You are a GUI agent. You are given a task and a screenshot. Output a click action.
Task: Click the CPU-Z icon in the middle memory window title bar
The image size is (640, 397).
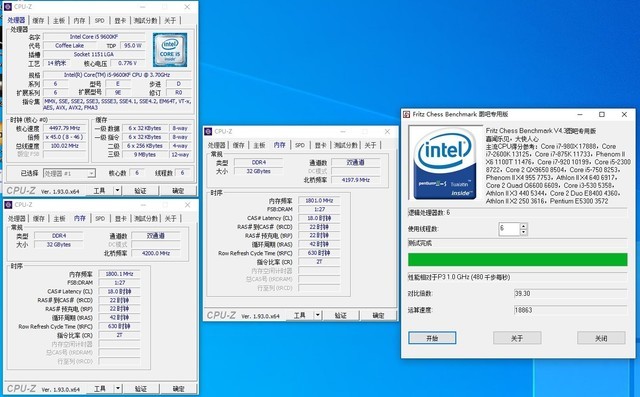click(x=208, y=131)
